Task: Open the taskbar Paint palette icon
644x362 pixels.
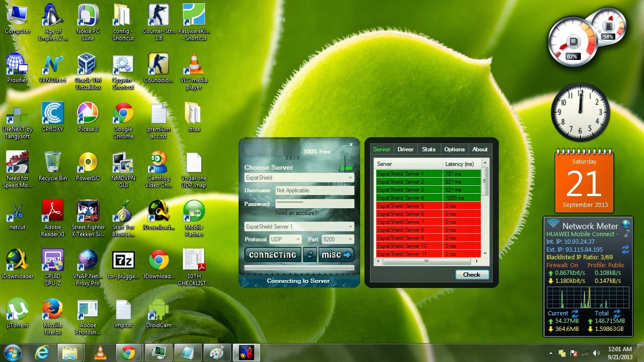Action: click(x=217, y=353)
